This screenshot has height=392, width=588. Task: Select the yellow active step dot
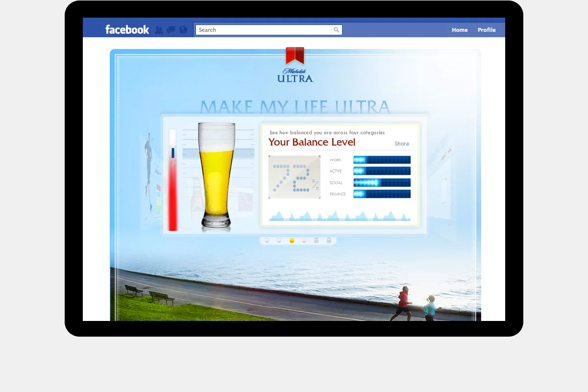coord(292,241)
